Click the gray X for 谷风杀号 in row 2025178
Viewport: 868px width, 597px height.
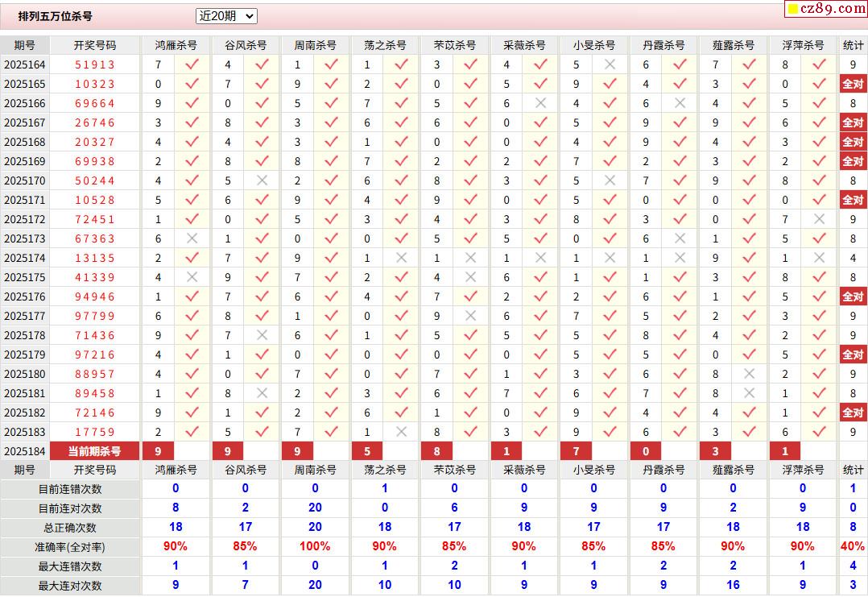(x=262, y=336)
